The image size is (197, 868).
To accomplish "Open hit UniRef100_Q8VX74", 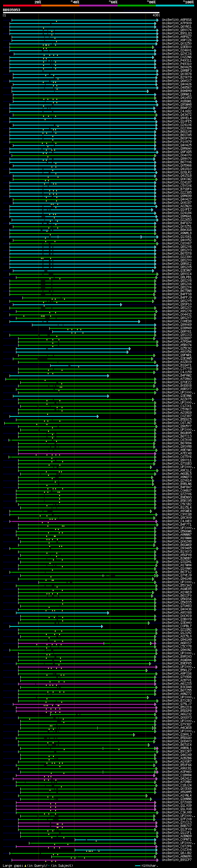I will coord(176,30).
